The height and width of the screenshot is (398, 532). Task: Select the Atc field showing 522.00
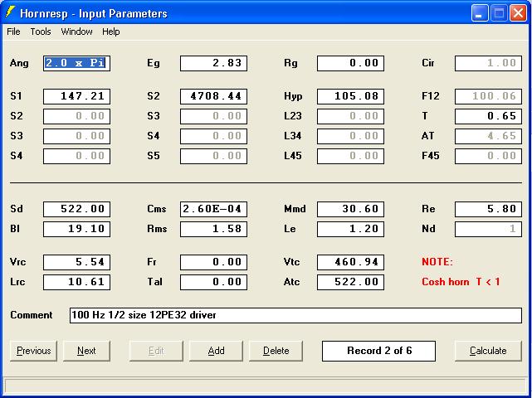click(350, 283)
